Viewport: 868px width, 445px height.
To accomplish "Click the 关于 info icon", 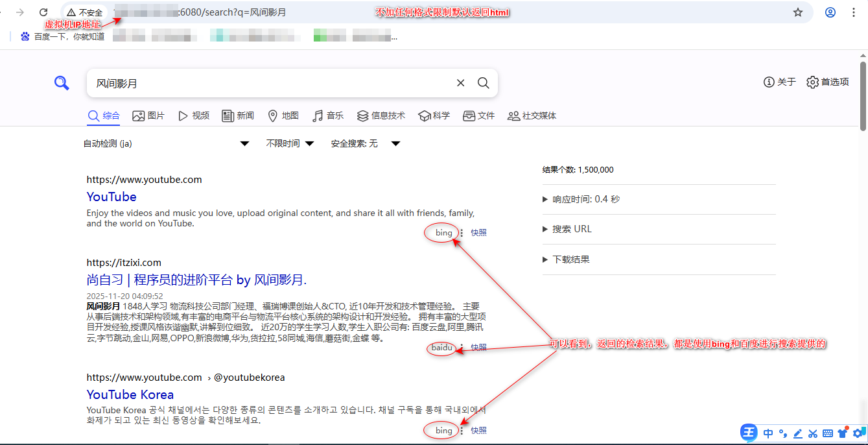I will [769, 82].
